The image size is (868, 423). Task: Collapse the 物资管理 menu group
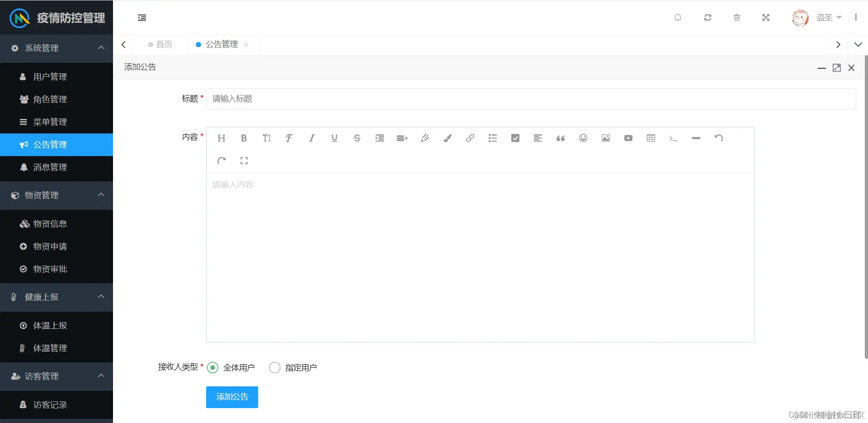(x=57, y=195)
